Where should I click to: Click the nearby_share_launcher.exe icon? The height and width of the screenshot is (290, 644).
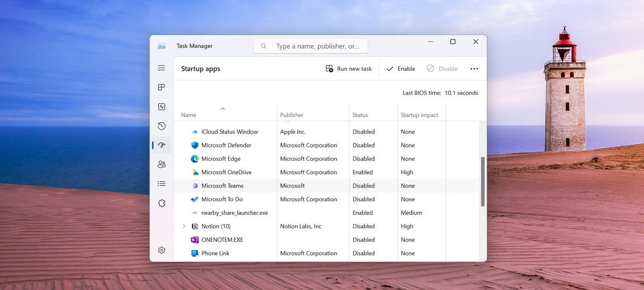click(195, 213)
